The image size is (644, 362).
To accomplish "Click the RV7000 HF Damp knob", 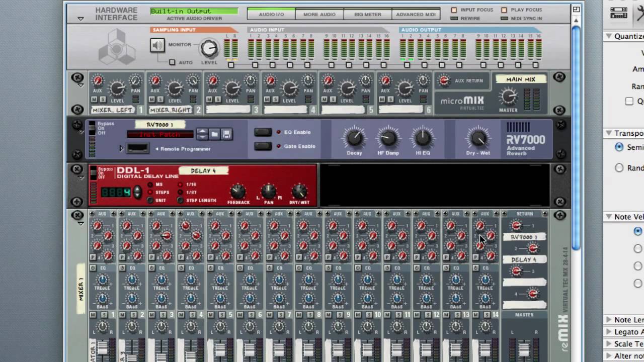I will (x=388, y=137).
